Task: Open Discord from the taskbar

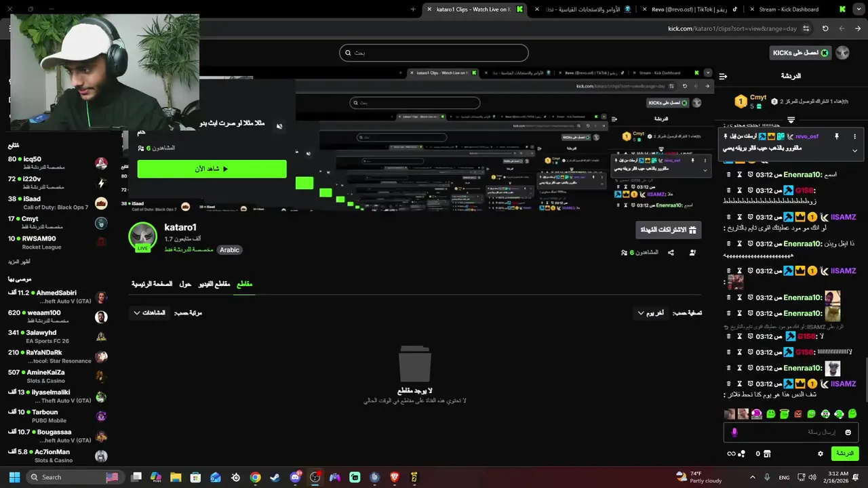Action: pos(295,477)
